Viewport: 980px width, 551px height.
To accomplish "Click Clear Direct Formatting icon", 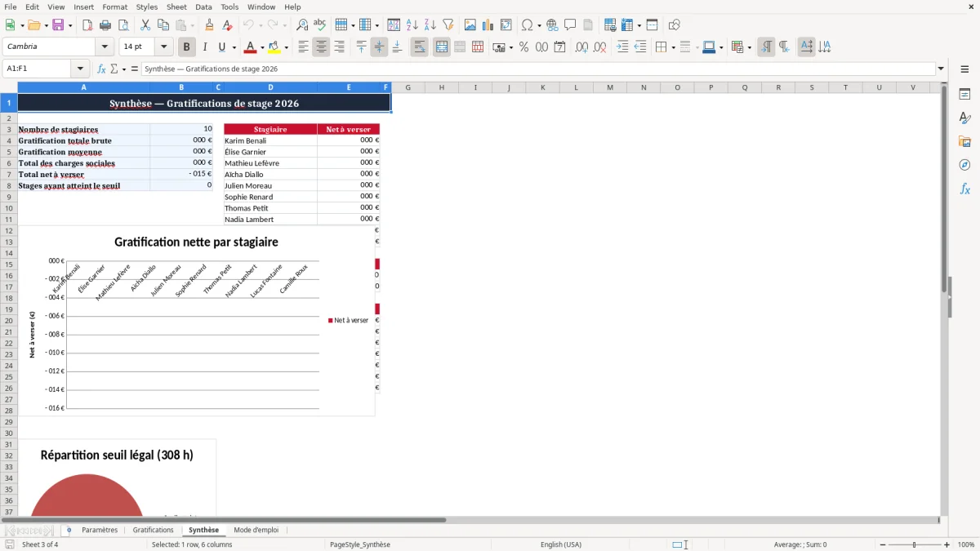I will [x=228, y=25].
